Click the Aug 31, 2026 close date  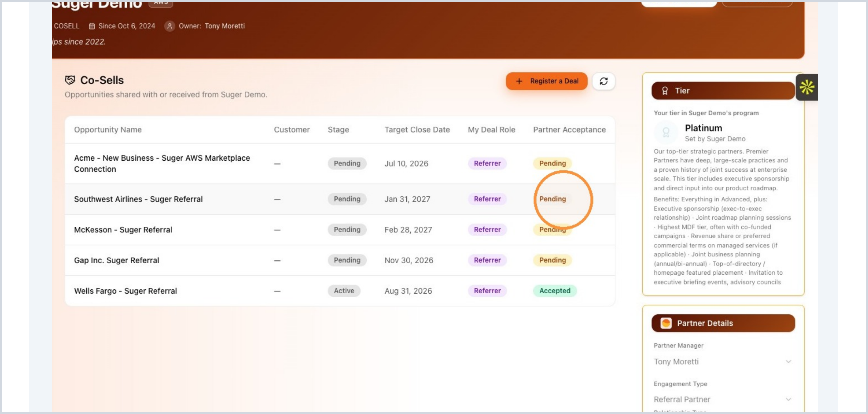tap(408, 291)
